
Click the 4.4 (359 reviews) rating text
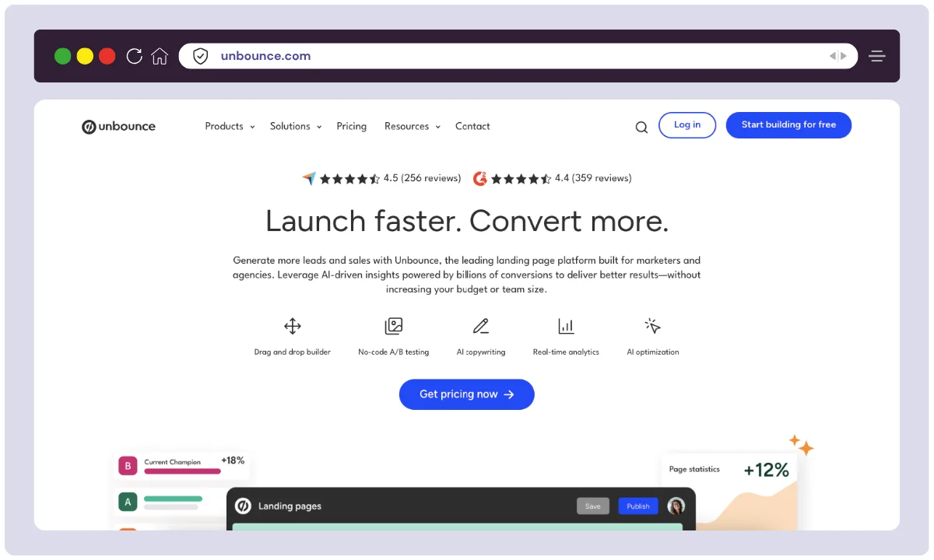(593, 178)
